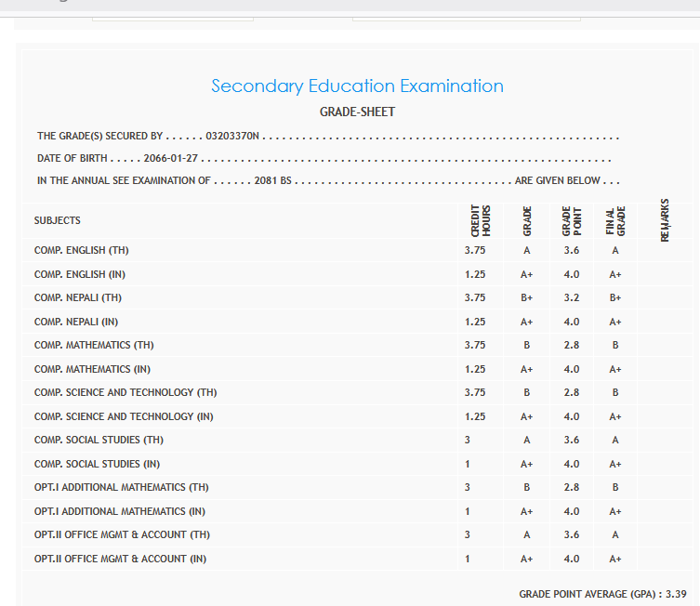Click the B+ grade for Nepali theory
This screenshot has width=700, height=606.
[x=526, y=298]
